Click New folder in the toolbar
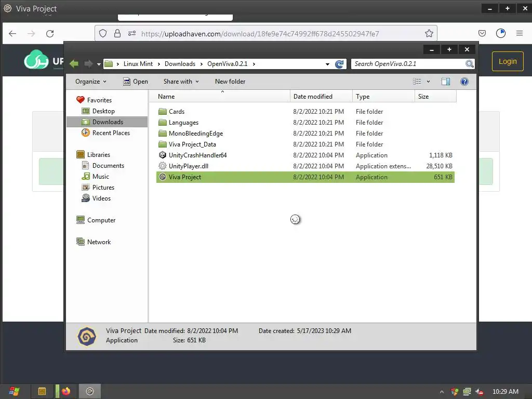The width and height of the screenshot is (532, 399). 230,82
